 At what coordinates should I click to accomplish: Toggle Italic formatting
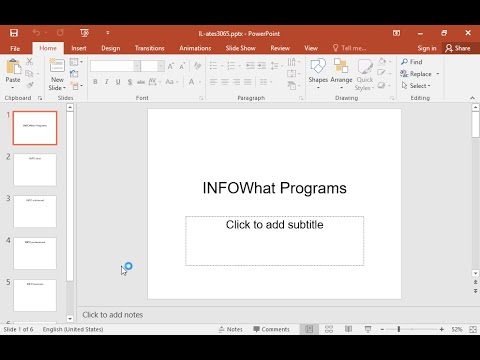107,82
